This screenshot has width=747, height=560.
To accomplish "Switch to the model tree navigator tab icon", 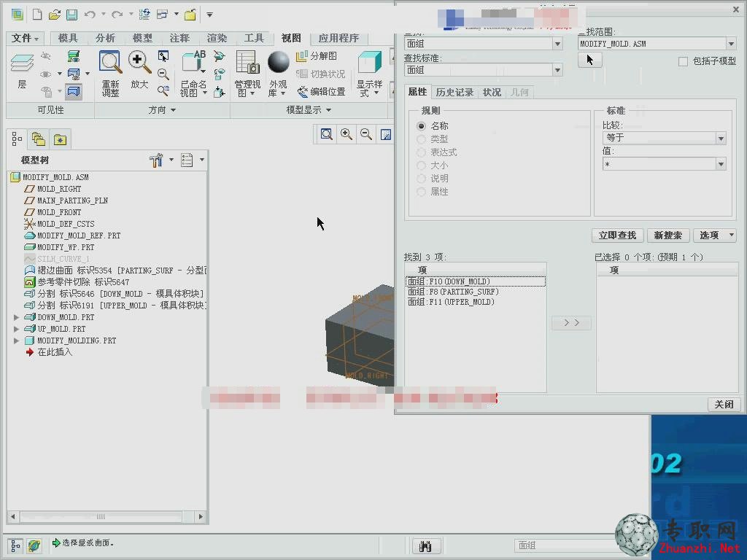I will click(17, 139).
